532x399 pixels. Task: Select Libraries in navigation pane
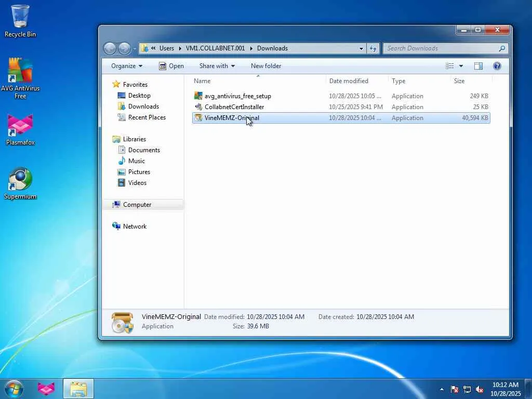coord(135,139)
